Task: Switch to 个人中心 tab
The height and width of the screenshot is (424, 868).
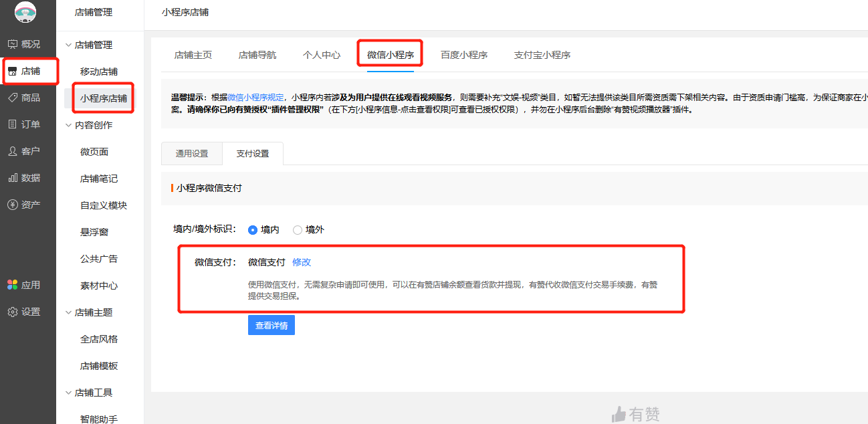Action: click(x=322, y=55)
